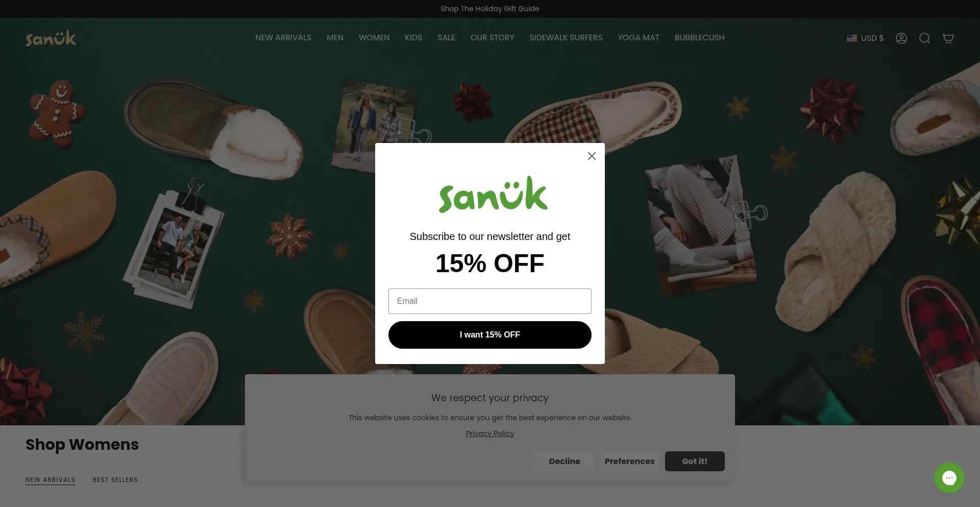
Task: Click the green Sanuk logo in popup
Action: (493, 195)
